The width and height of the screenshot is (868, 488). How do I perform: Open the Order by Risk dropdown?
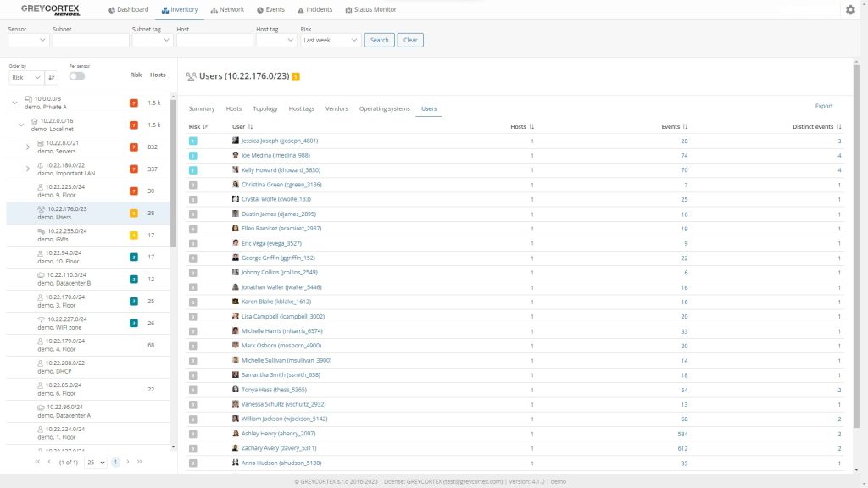point(25,77)
